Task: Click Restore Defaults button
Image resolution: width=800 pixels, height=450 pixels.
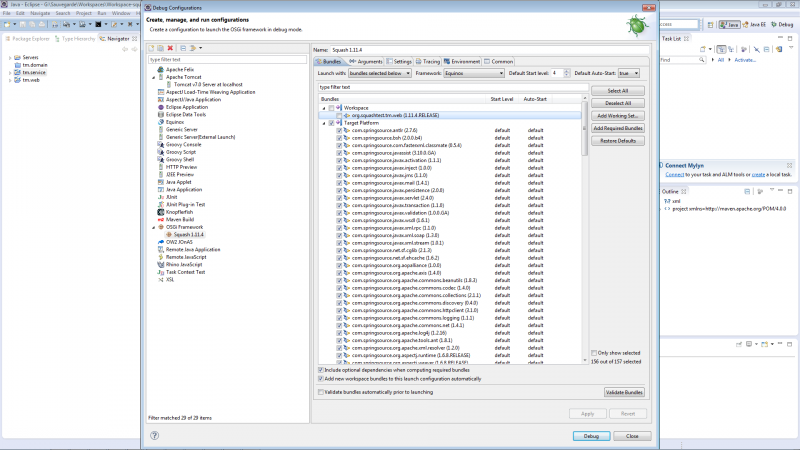Action: pyautogui.click(x=618, y=141)
